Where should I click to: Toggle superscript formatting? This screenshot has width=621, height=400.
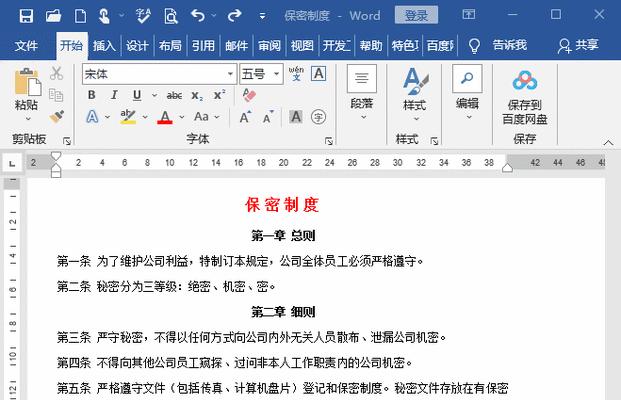click(219, 95)
